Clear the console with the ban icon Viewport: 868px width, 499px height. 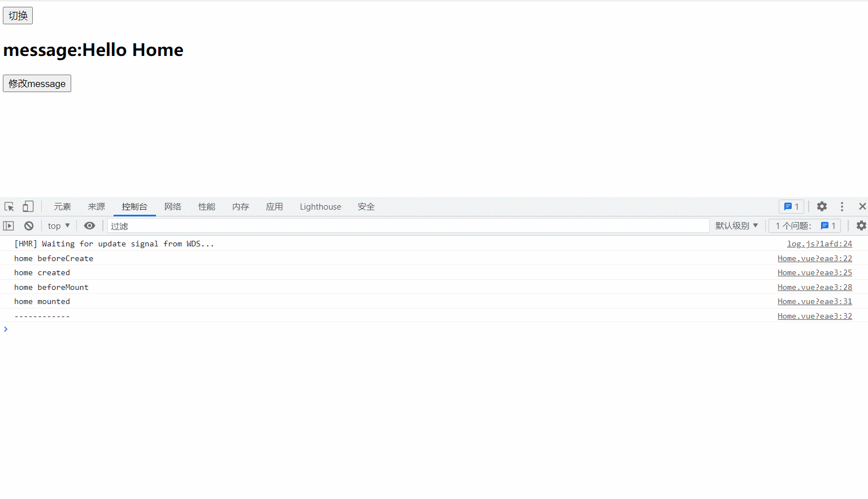pyautogui.click(x=29, y=226)
